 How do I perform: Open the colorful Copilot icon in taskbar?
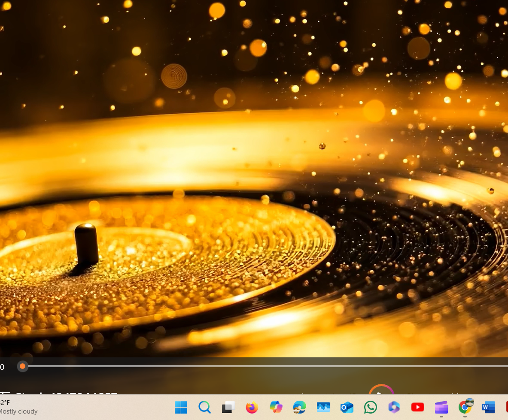coord(276,407)
